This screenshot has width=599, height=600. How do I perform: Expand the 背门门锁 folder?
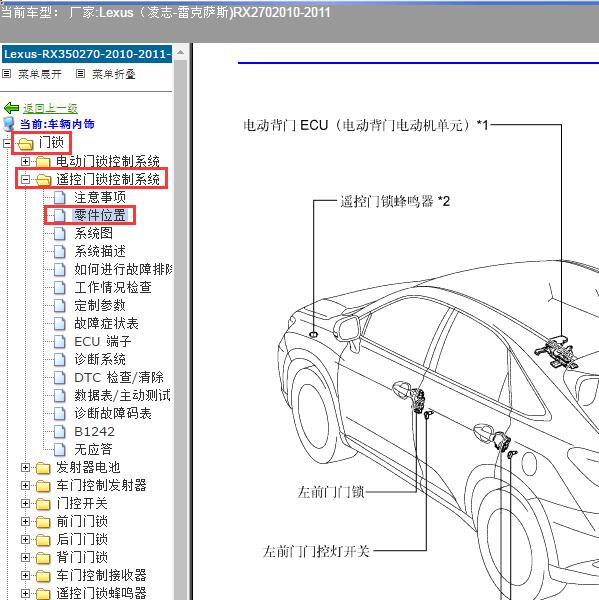[25, 558]
